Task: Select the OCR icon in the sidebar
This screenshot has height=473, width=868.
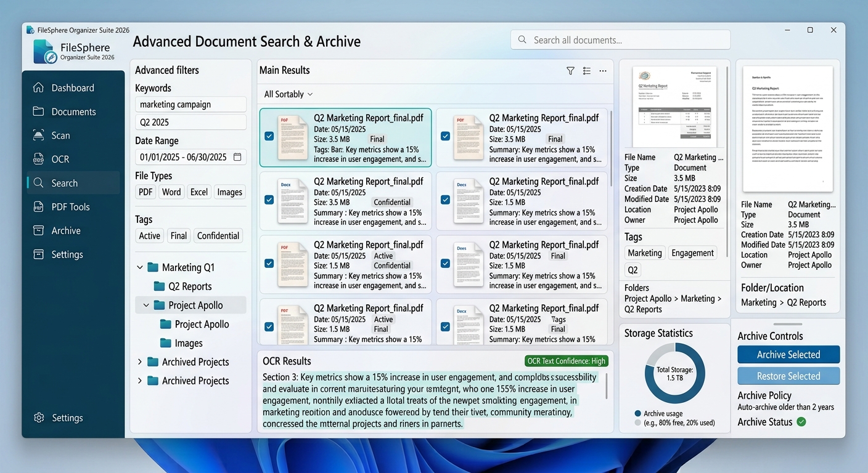Action: tap(39, 159)
